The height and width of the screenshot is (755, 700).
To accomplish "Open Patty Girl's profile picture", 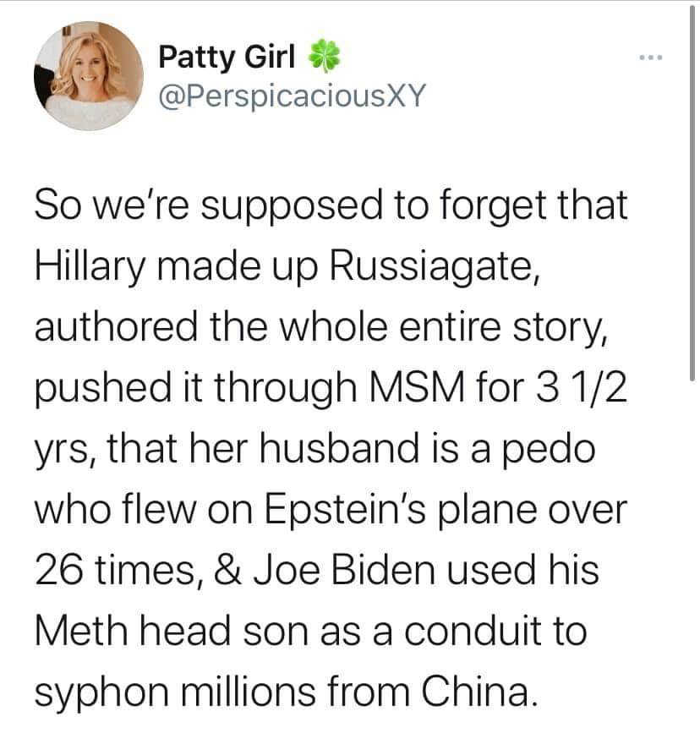I will click(89, 76).
